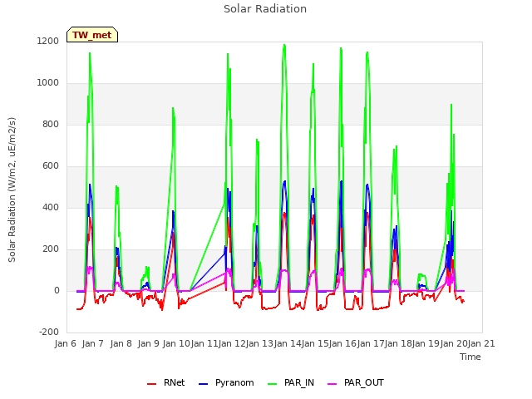Image resolution: width=532 pixels, height=399 pixels.
Task: Click the y-axis title Solar Radiation (W/m2, uE/m2/s)
Action: (x=12, y=190)
